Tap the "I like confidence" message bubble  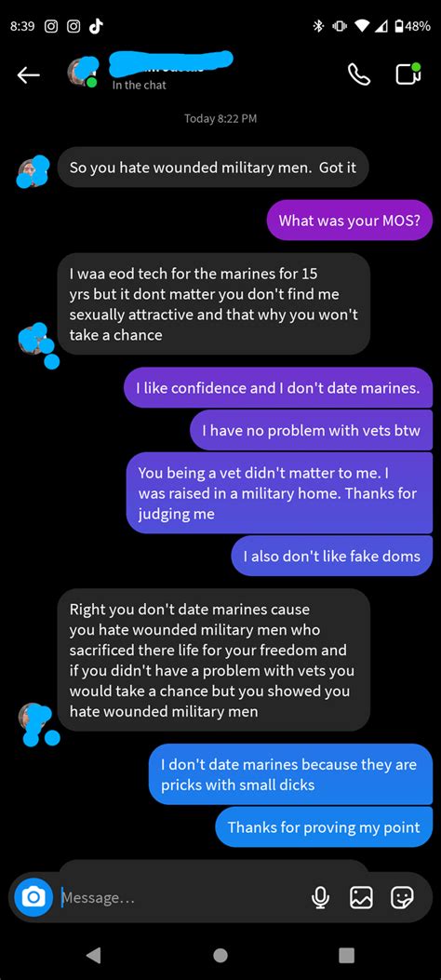coord(278,387)
